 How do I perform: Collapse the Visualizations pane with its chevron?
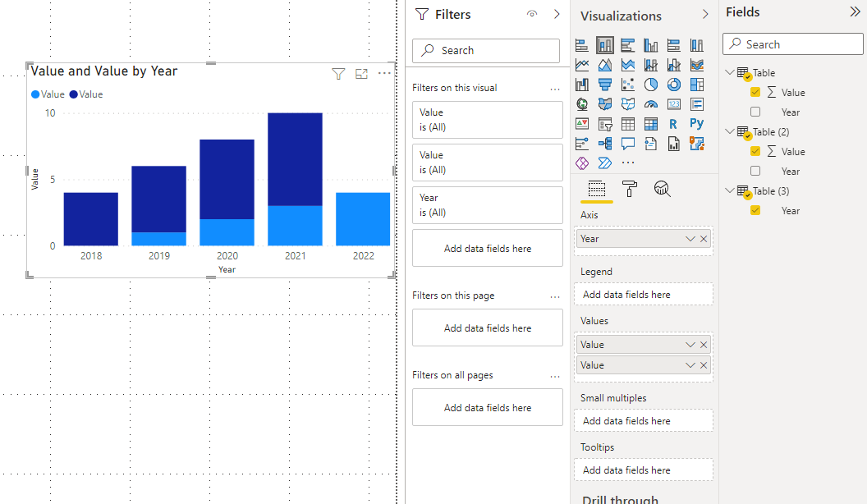tap(705, 15)
